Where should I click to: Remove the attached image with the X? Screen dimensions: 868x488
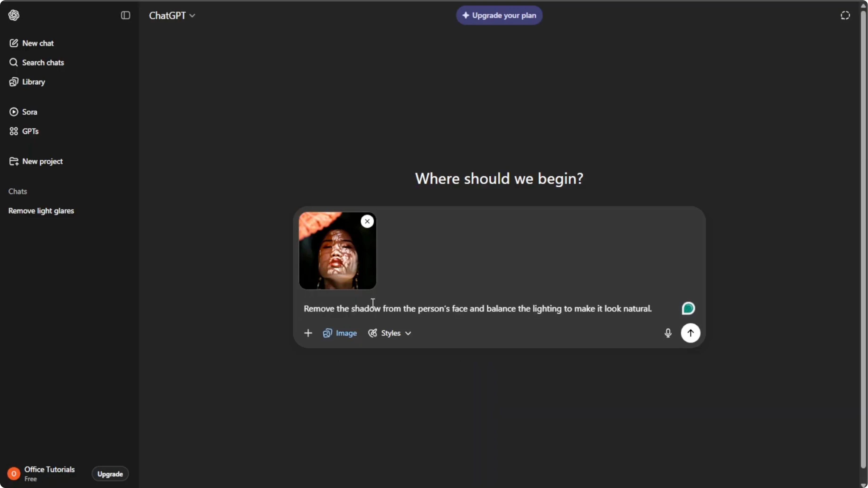(367, 221)
